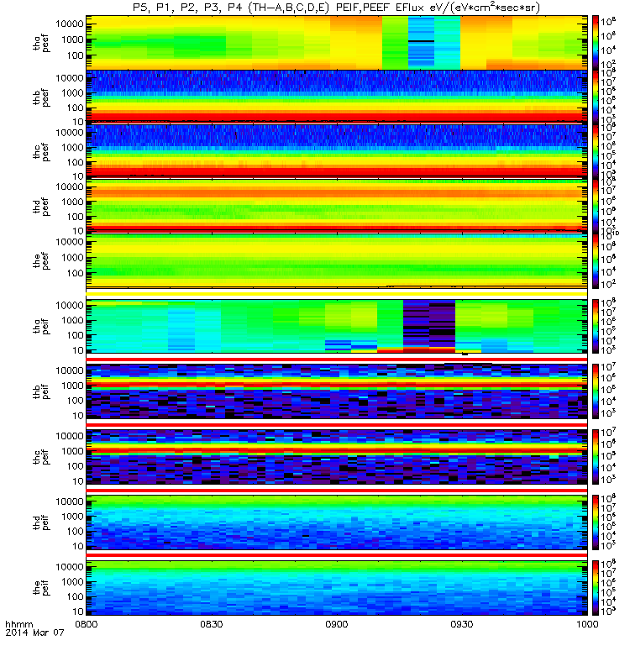
Task: Click the 100 tick label of tha peef panel
Action: click(x=75, y=55)
